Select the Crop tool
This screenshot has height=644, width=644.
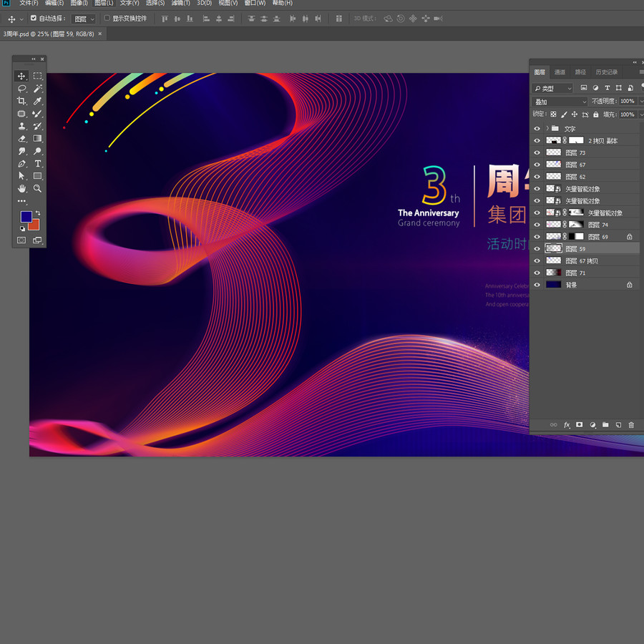[x=21, y=101]
